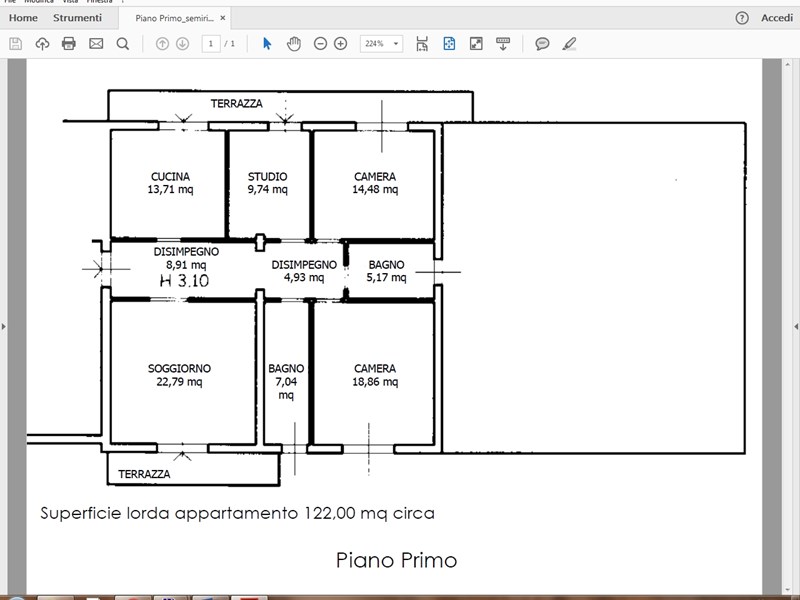Switch to the Home tab
Viewport: 800px width, 600px height.
click(23, 18)
